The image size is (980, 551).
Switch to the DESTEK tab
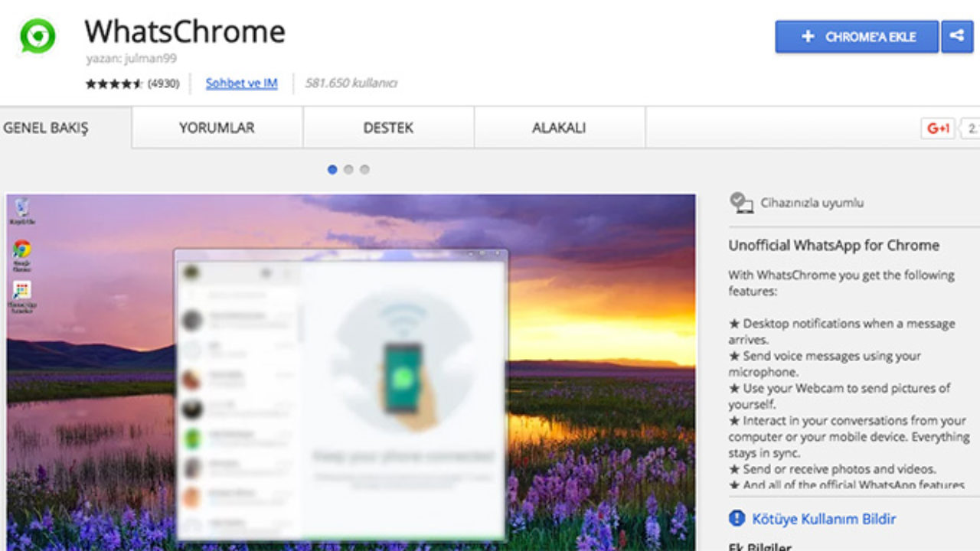click(388, 128)
